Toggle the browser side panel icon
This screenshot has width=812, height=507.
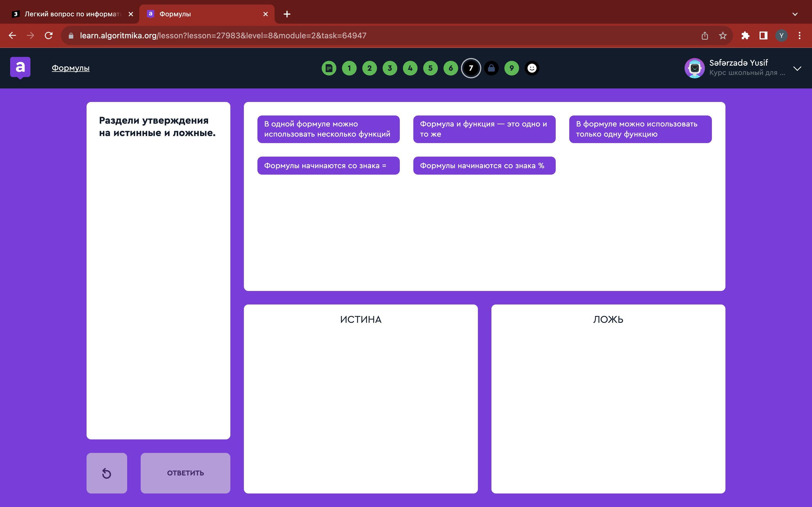(x=763, y=35)
